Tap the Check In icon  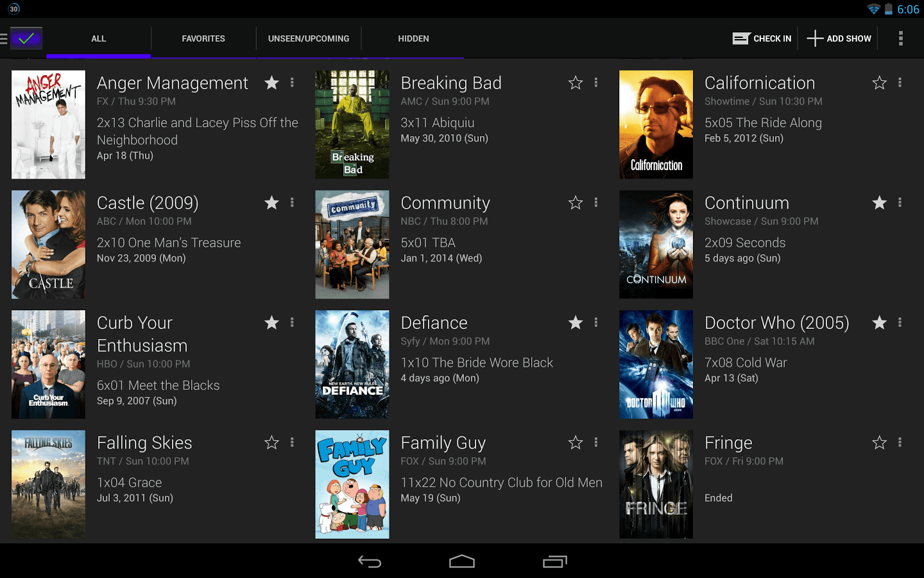pos(741,39)
